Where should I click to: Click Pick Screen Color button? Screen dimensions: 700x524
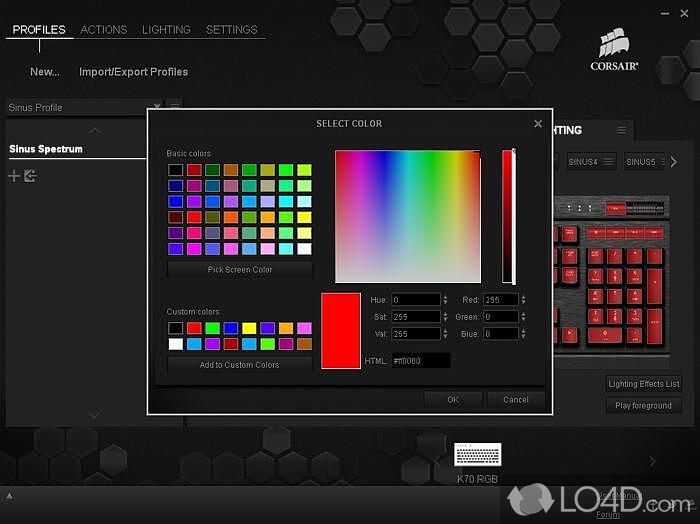(x=240, y=270)
